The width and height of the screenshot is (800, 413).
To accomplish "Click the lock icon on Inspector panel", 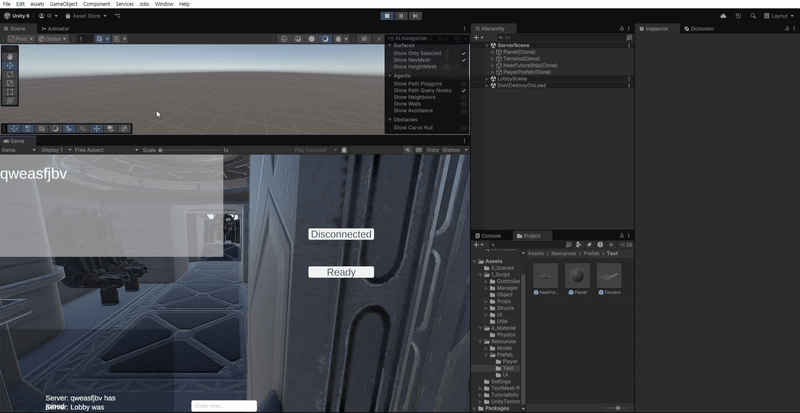I will coord(787,29).
